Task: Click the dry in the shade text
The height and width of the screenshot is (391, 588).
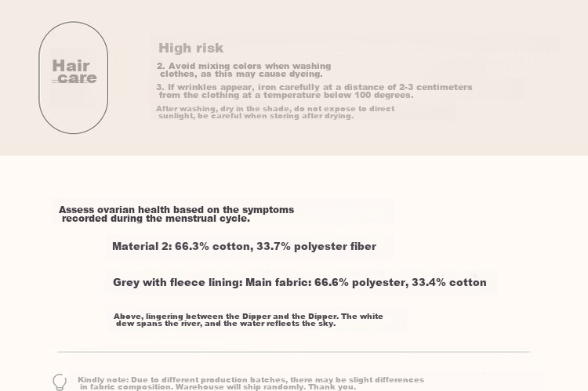Action: pos(275,112)
